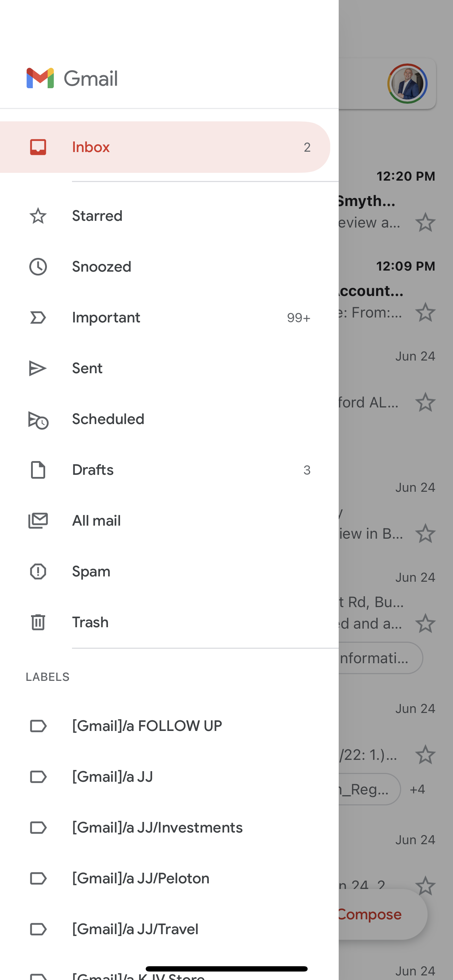The height and width of the screenshot is (980, 453).
Task: Open the [Gmail]/a FOLLOW UP label
Action: coord(147,726)
